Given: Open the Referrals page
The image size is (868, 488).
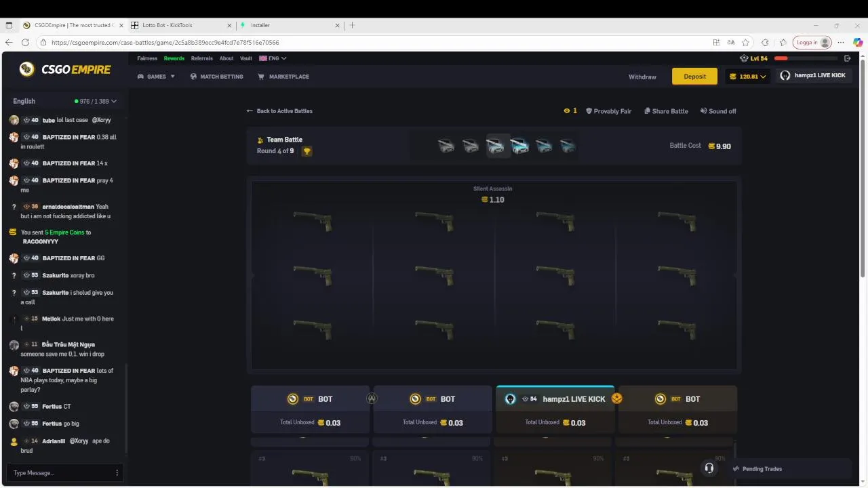Looking at the screenshot, I should (202, 58).
